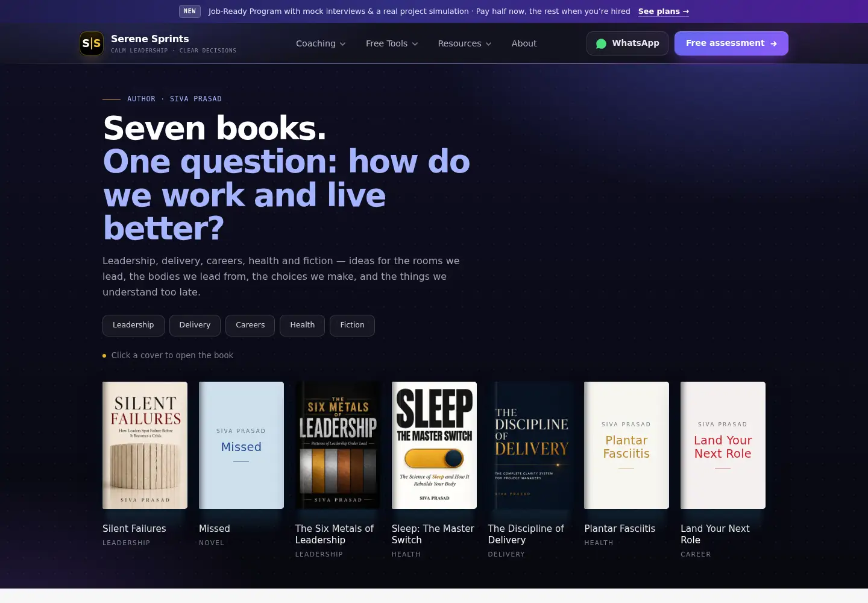Open the Sleep The Master Switch cover
Image resolution: width=868 pixels, height=603 pixels.
click(x=434, y=445)
